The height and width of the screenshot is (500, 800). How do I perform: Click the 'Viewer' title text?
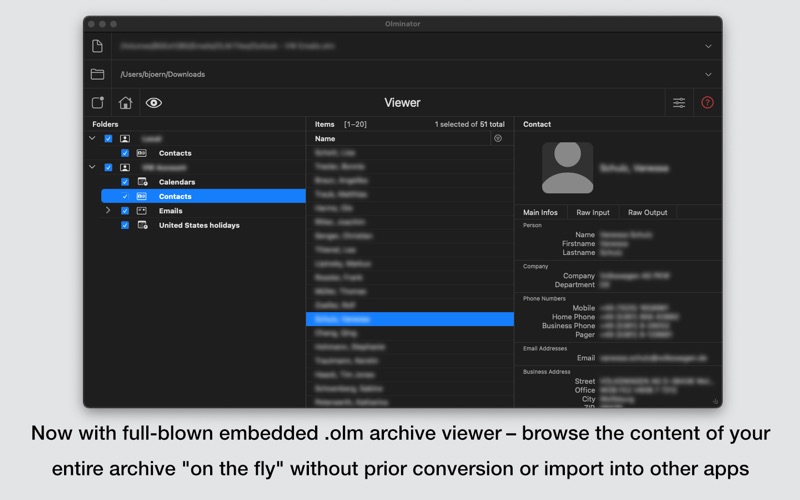tap(402, 103)
